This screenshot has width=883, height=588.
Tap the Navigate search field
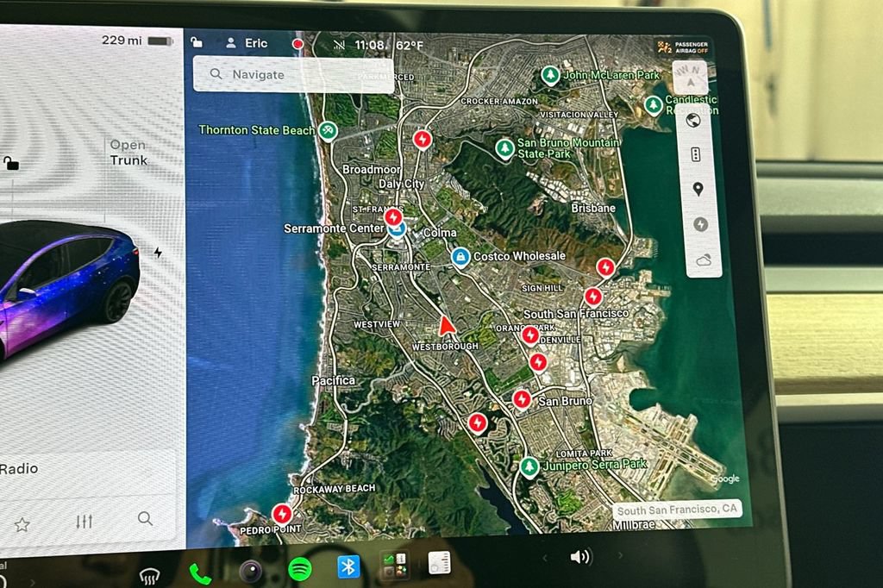pyautogui.click(x=293, y=74)
